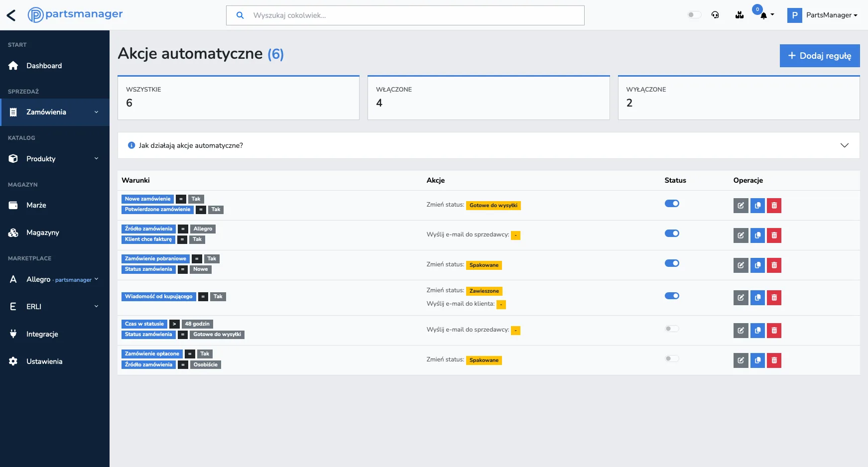Viewport: 868px width, 467px height.
Task: Enable the Zamówienie opłacone rule toggle
Action: pyautogui.click(x=672, y=358)
